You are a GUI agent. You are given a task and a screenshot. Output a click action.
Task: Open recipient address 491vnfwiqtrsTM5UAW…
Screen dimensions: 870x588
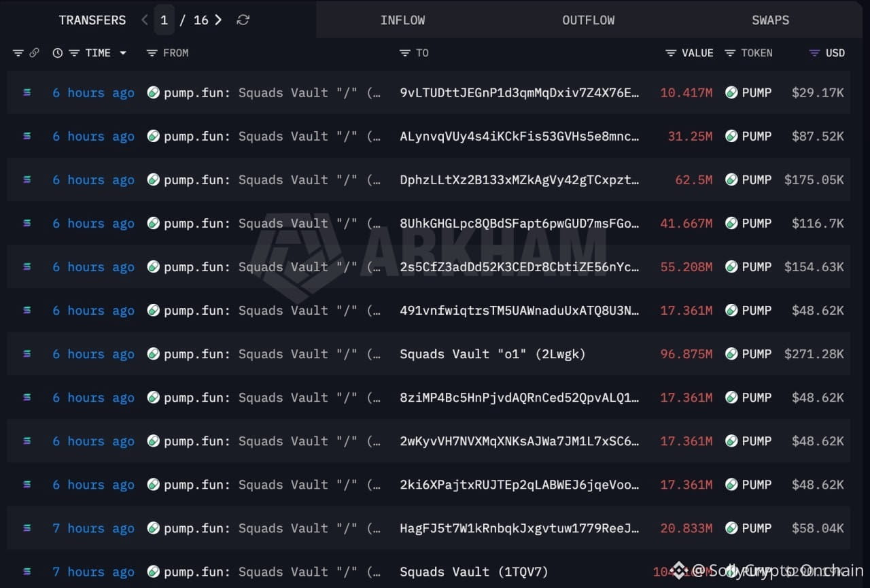(520, 310)
